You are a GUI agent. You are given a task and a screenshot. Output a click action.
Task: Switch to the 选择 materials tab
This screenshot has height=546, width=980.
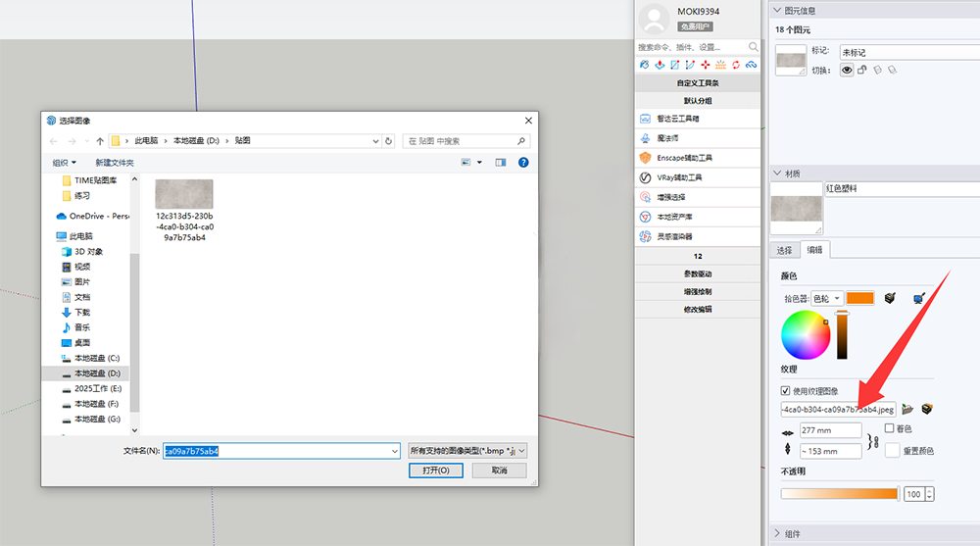(784, 250)
